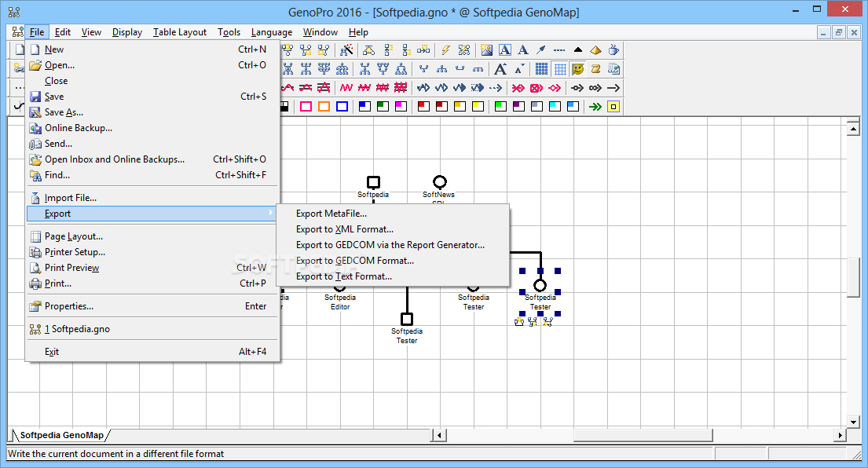Open Print Preview from the File menu
Screen dimensions: 868x468
click(x=152, y=268)
